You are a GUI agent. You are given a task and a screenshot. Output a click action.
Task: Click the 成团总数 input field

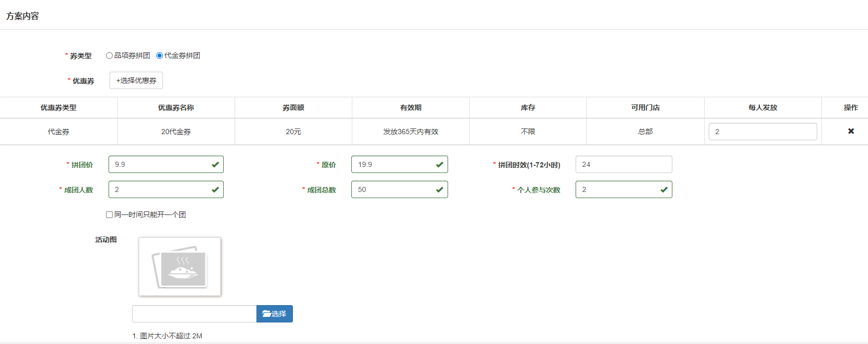[393, 189]
